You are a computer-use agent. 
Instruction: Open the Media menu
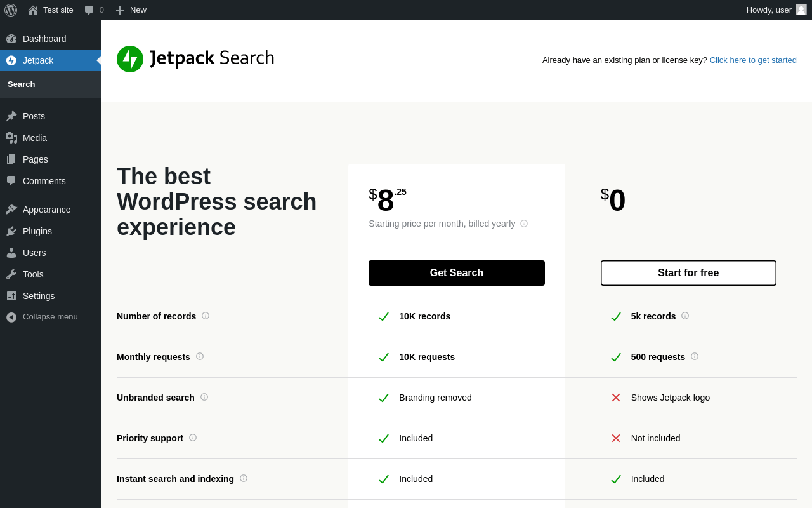(51, 138)
